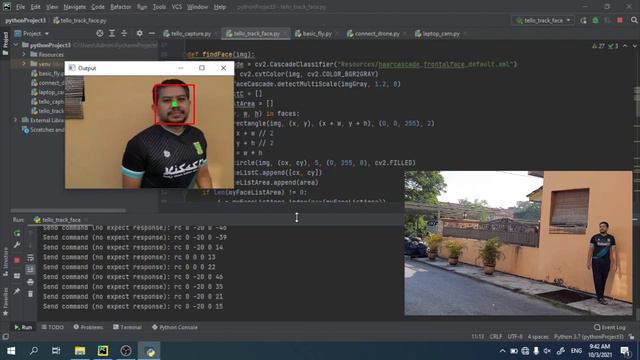Open Search Everywhere magnifier icon
Viewport: 640px width, 360px height.
(634, 20)
